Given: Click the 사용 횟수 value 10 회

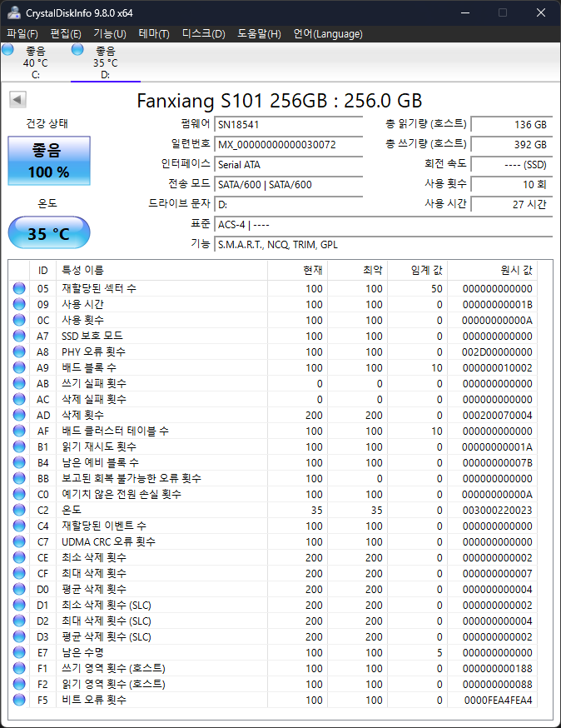Looking at the screenshot, I should coord(512,184).
